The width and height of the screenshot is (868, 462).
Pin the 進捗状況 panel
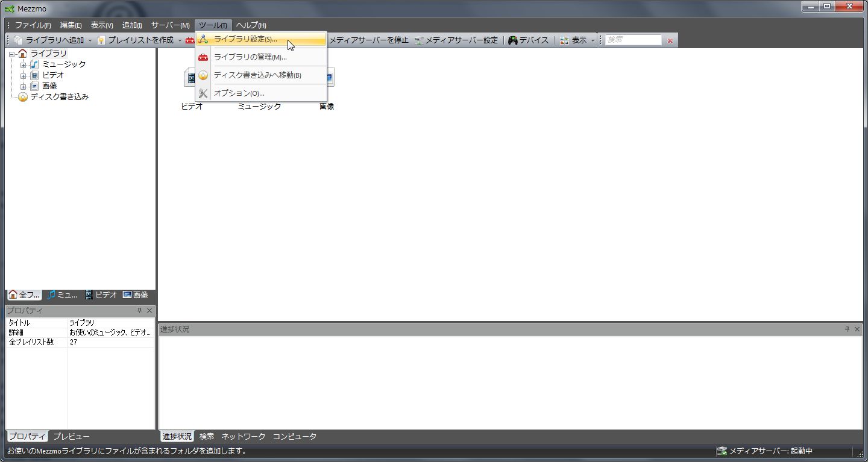point(847,329)
